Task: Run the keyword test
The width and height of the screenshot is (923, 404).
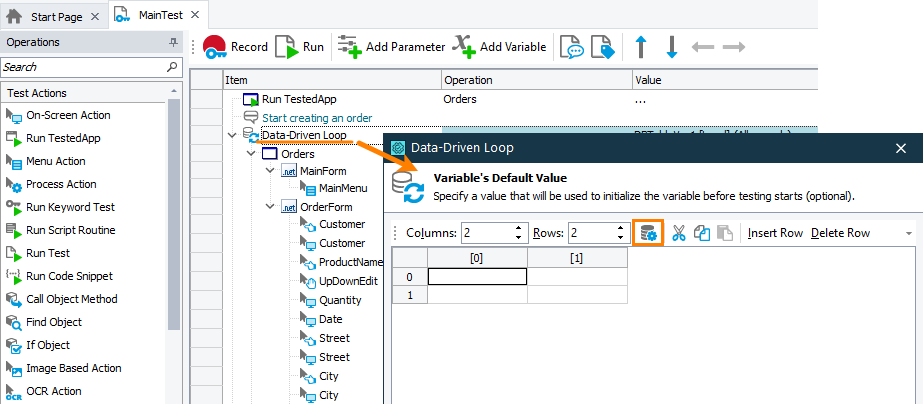Action: coord(300,47)
